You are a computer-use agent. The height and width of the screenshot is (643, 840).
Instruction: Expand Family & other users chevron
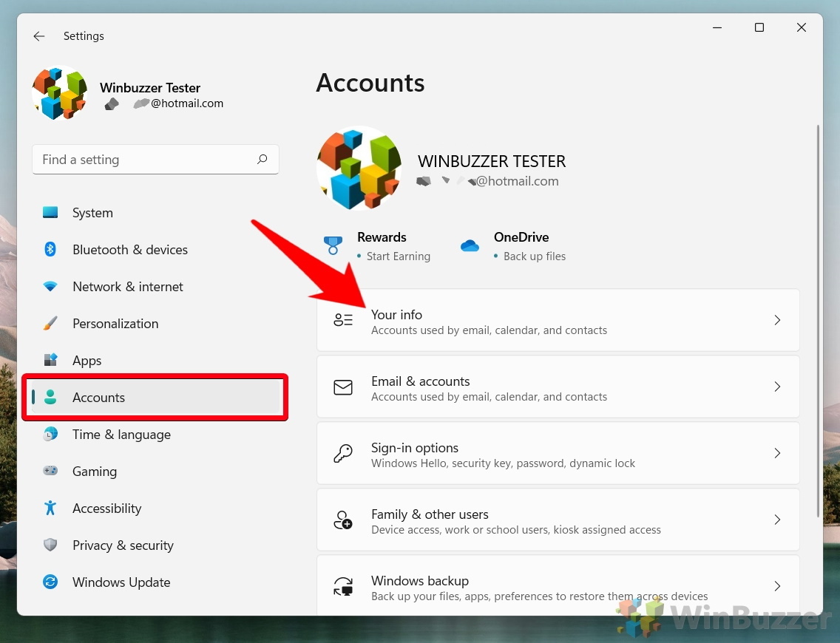[x=777, y=520]
